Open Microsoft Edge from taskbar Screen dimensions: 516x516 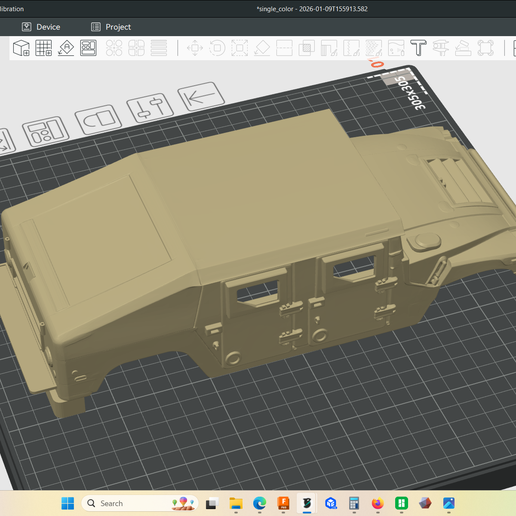click(260, 503)
